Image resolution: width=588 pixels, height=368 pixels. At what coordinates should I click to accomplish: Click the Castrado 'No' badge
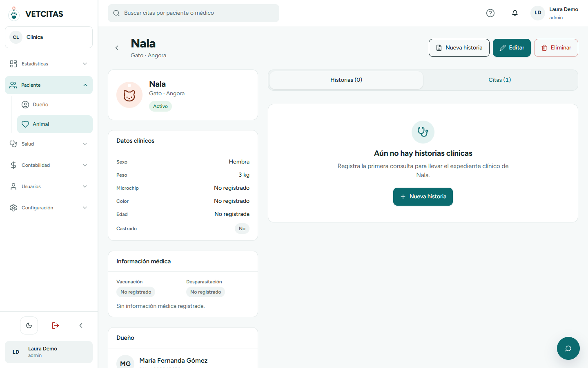click(242, 229)
